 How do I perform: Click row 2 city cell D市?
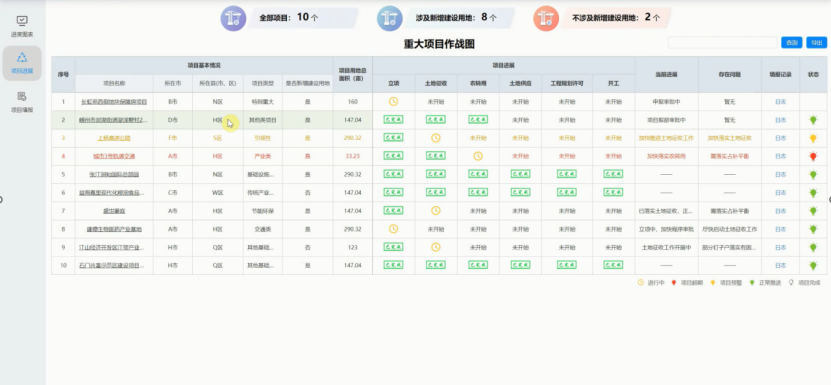point(173,120)
